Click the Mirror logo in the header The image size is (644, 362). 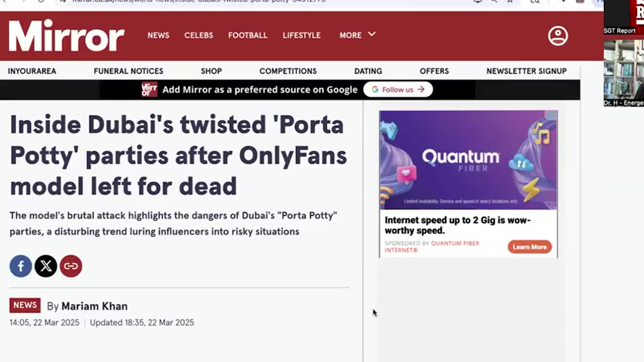[x=66, y=35]
